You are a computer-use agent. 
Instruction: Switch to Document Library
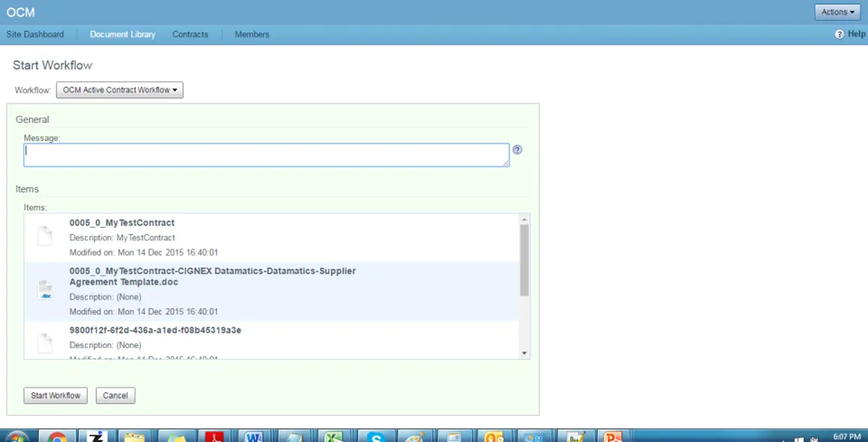[x=122, y=34]
